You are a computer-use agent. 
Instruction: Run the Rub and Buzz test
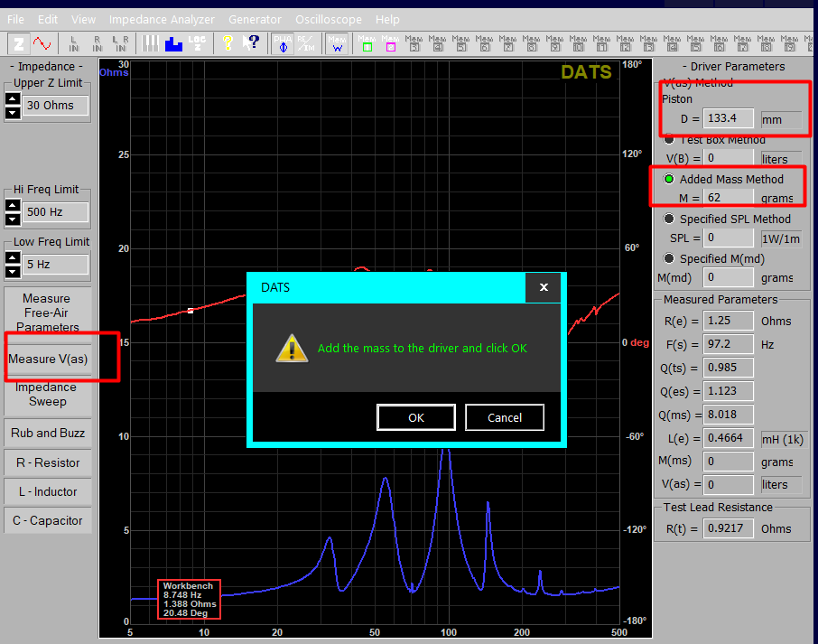pyautogui.click(x=48, y=433)
